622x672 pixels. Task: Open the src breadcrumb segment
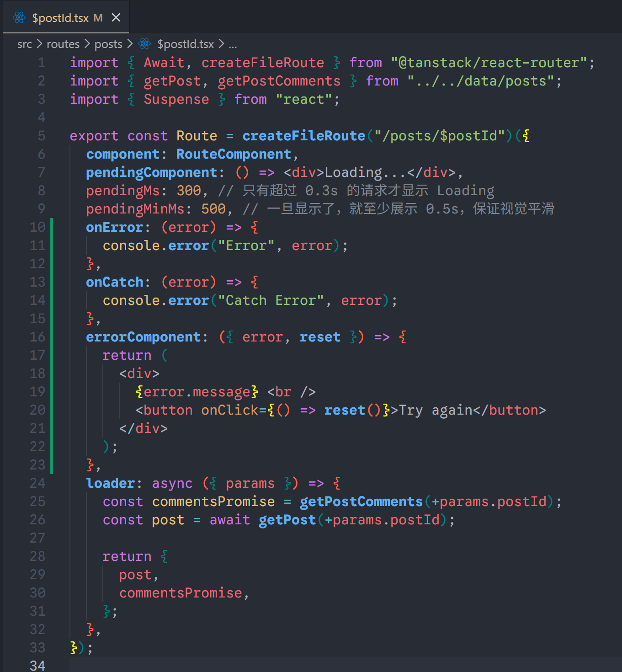(25, 44)
